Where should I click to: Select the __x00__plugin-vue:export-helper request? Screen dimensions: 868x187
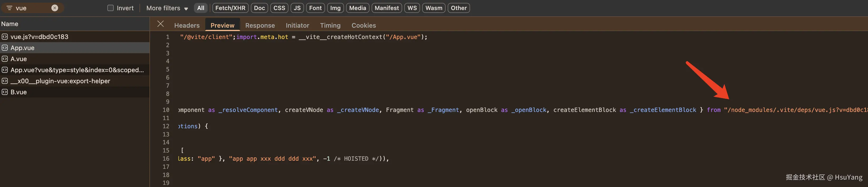coord(74,81)
